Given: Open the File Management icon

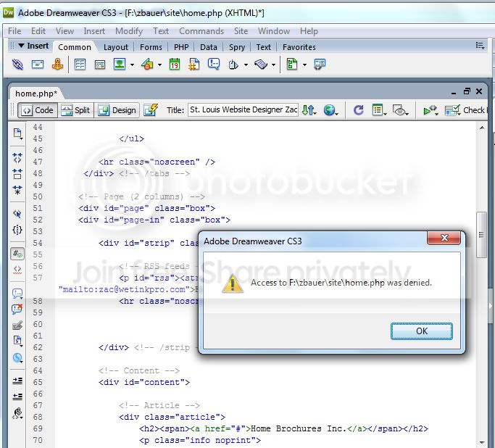Looking at the screenshot, I should [309, 110].
